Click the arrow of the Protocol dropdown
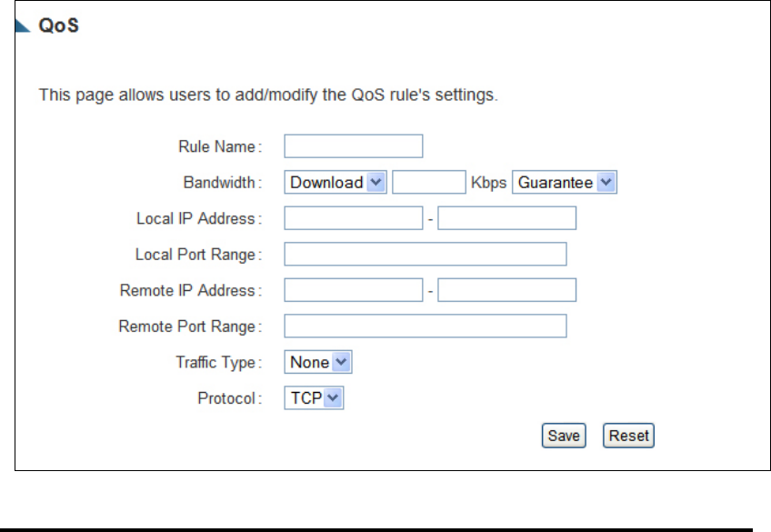Screen dimensions: 771x532 [333, 397]
